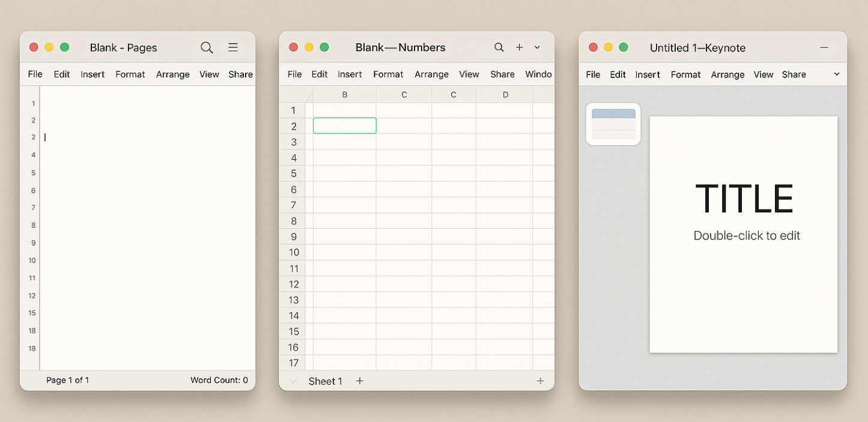Open the Edit menu in Pages
Viewport: 868px width, 422px height.
click(62, 74)
